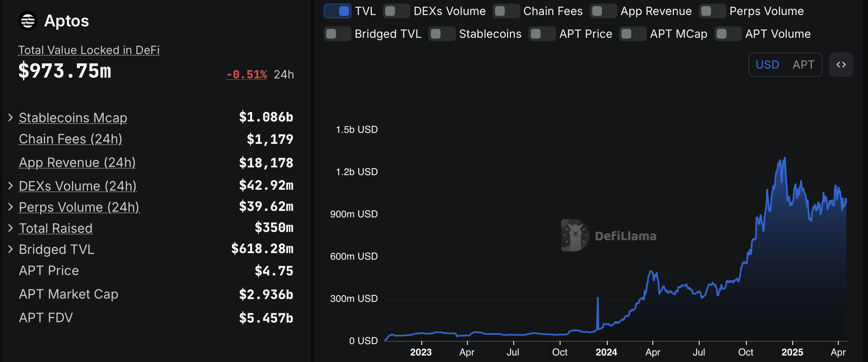Select the USD denomination tab

pos(767,65)
